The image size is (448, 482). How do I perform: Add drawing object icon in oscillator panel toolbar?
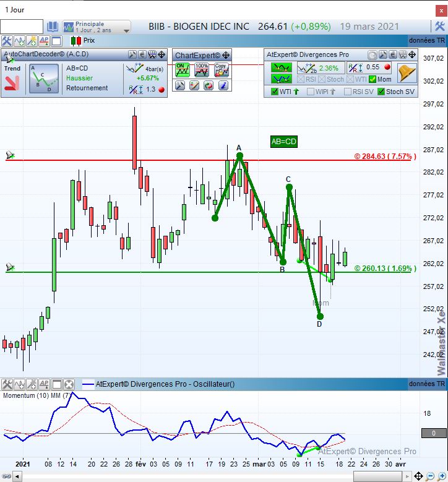(x=32, y=384)
